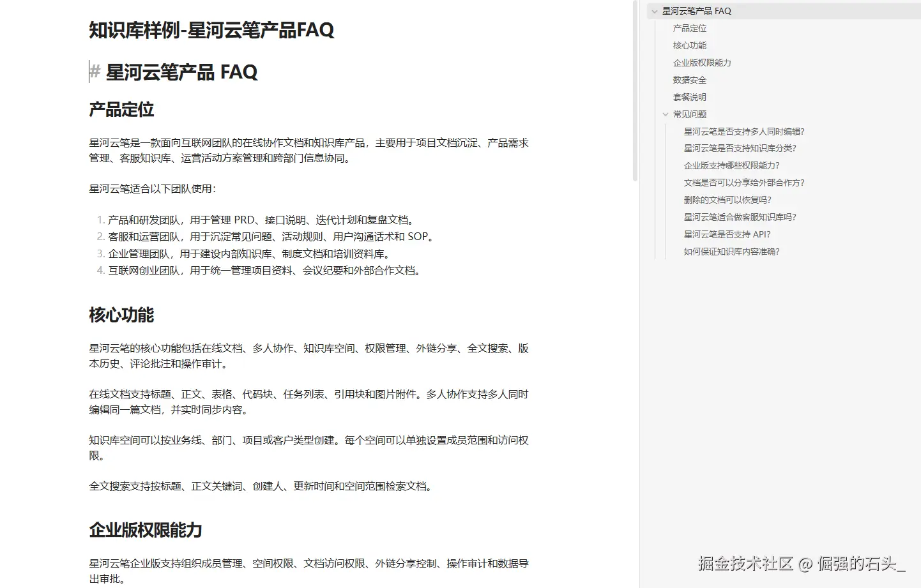Image resolution: width=921 pixels, height=588 pixels.
Task: Open 星河云笔是否支持 API? entry
Action: click(x=727, y=234)
